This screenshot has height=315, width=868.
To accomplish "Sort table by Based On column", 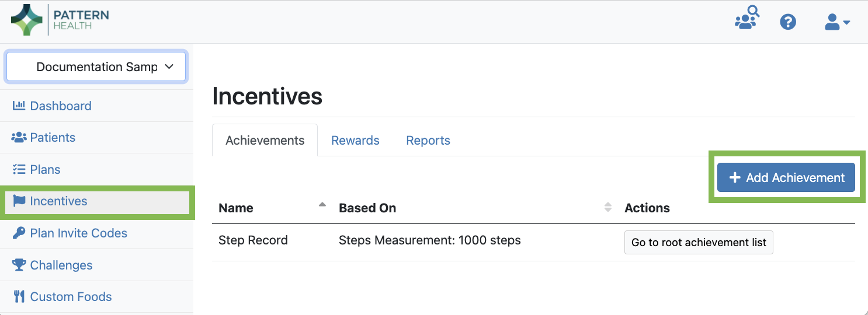I will point(607,208).
